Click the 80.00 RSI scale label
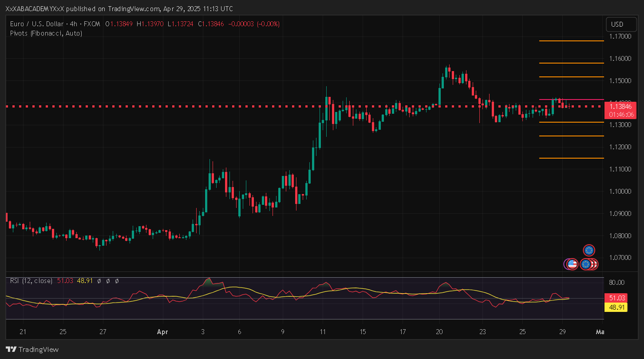Image resolution: width=644 pixels, height=359 pixels. point(617,282)
